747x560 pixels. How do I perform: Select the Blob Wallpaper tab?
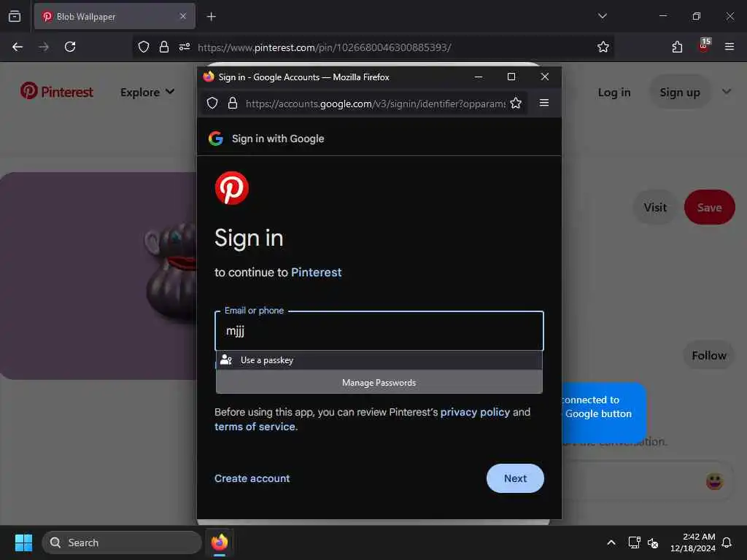coord(115,16)
